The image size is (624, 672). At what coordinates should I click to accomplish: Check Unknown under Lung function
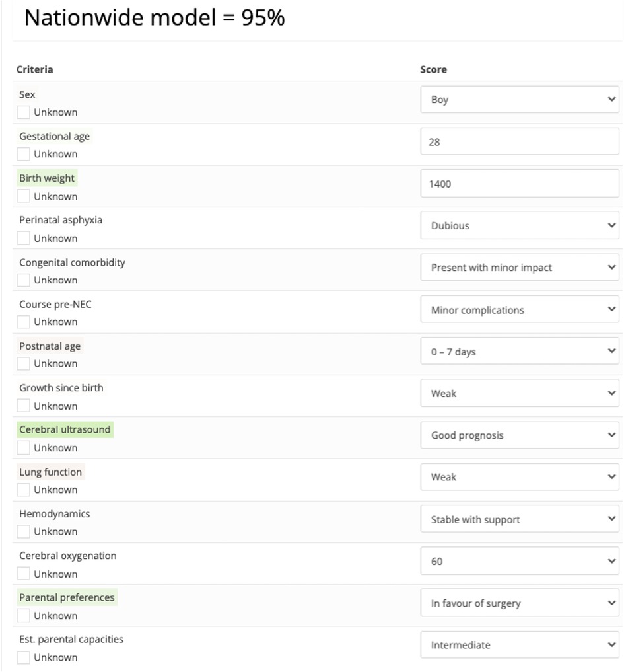point(23,490)
